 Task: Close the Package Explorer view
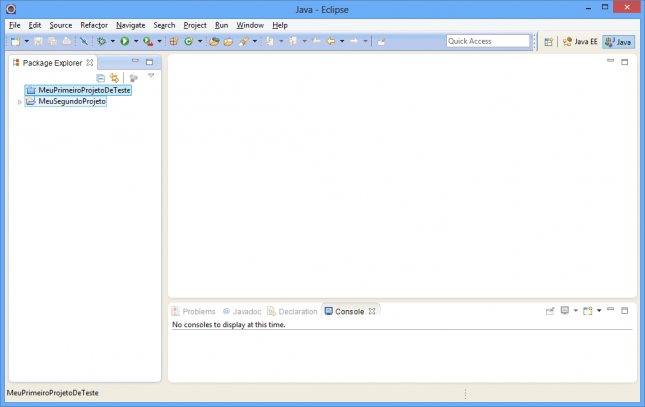pos(90,63)
